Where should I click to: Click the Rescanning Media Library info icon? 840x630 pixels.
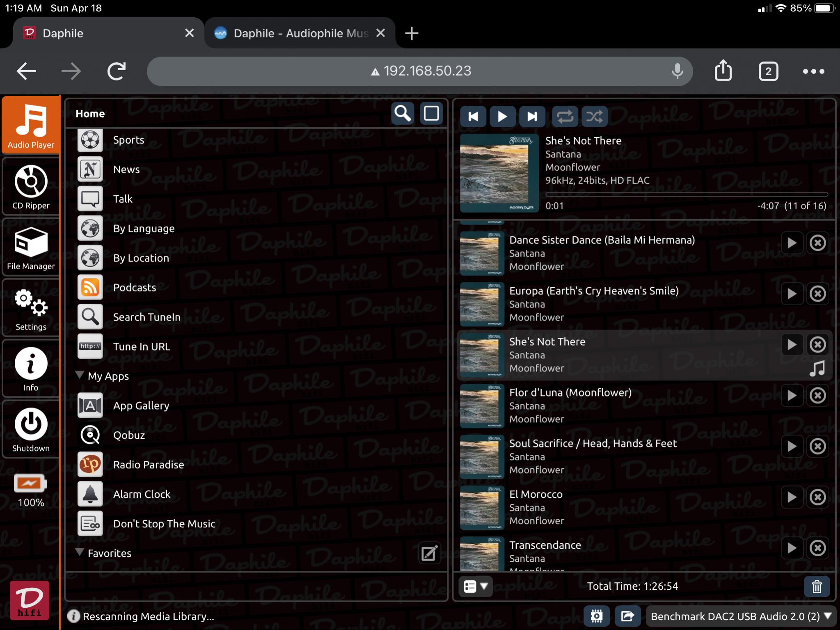(x=73, y=616)
